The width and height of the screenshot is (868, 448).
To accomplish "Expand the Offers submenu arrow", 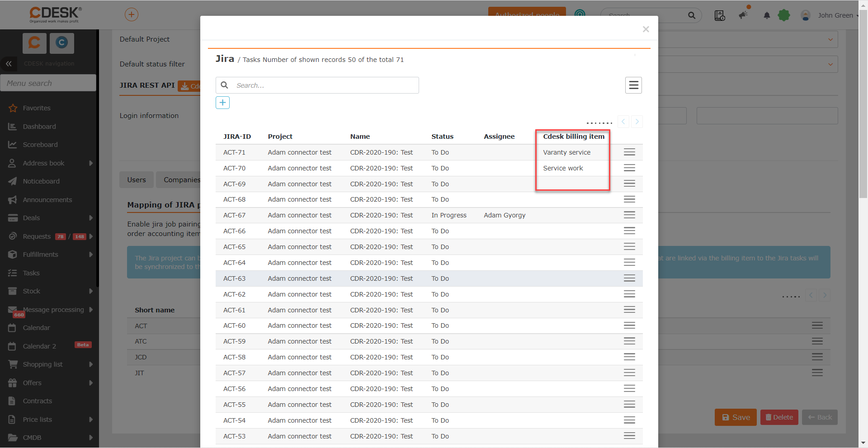I will 91,383.
